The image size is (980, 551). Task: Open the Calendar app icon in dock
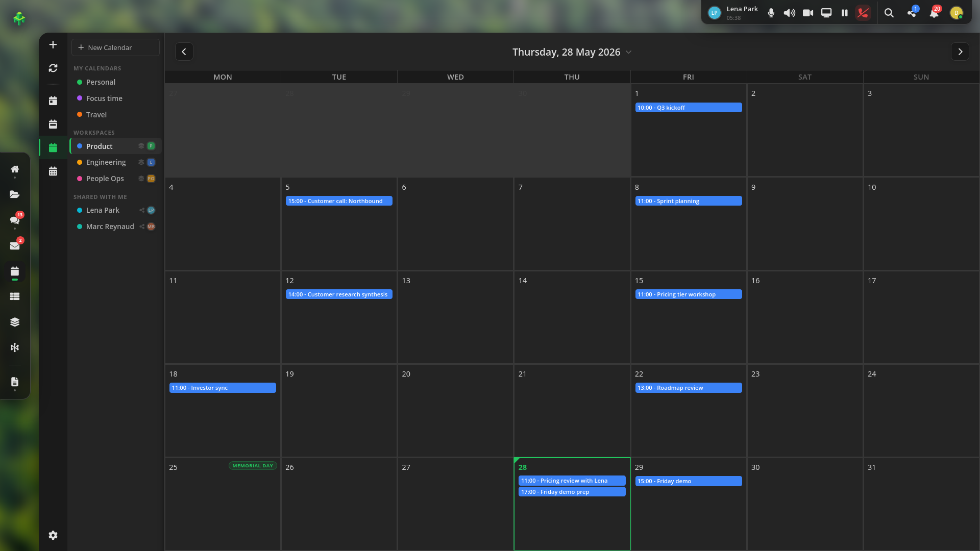point(15,271)
